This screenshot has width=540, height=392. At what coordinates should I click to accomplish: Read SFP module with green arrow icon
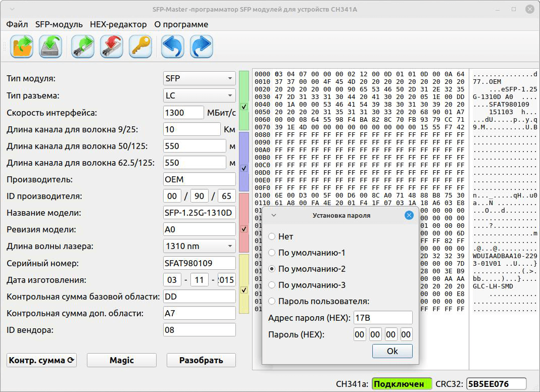[82, 46]
